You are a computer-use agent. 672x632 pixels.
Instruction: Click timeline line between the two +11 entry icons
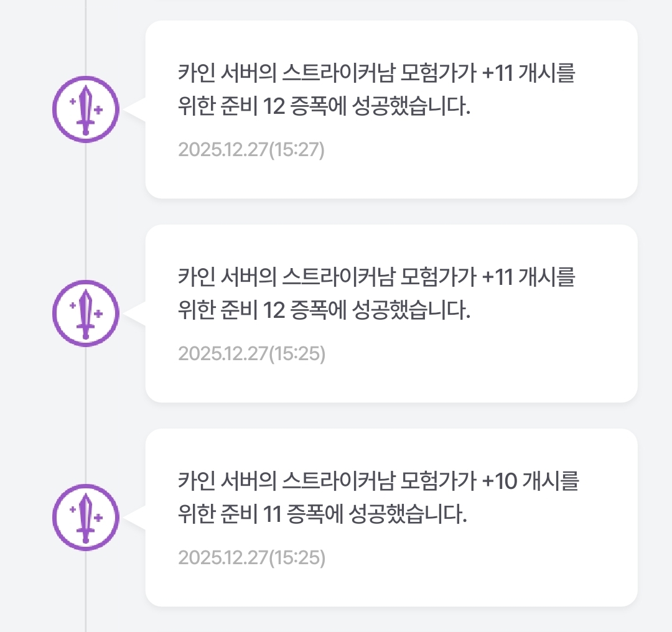[86, 211]
